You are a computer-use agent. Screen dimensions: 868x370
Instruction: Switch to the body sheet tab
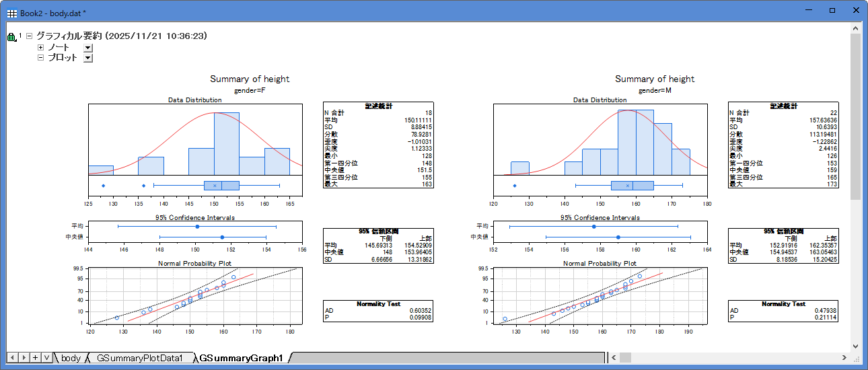click(x=71, y=358)
